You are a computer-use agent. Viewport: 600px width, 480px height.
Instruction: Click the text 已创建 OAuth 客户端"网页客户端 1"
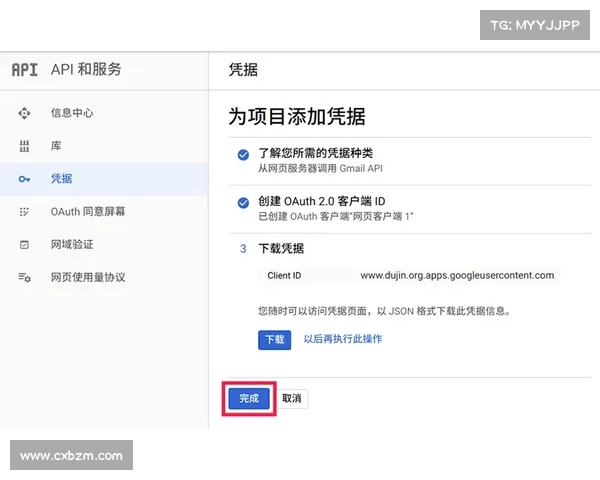pos(336,217)
